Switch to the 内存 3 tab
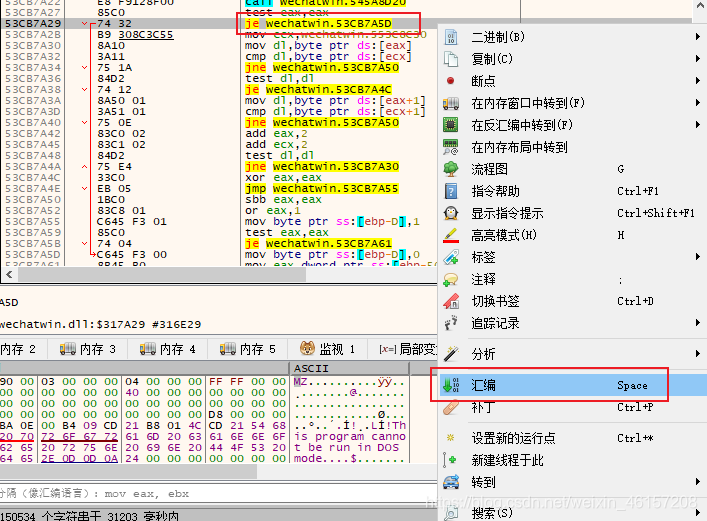 (x=87, y=349)
